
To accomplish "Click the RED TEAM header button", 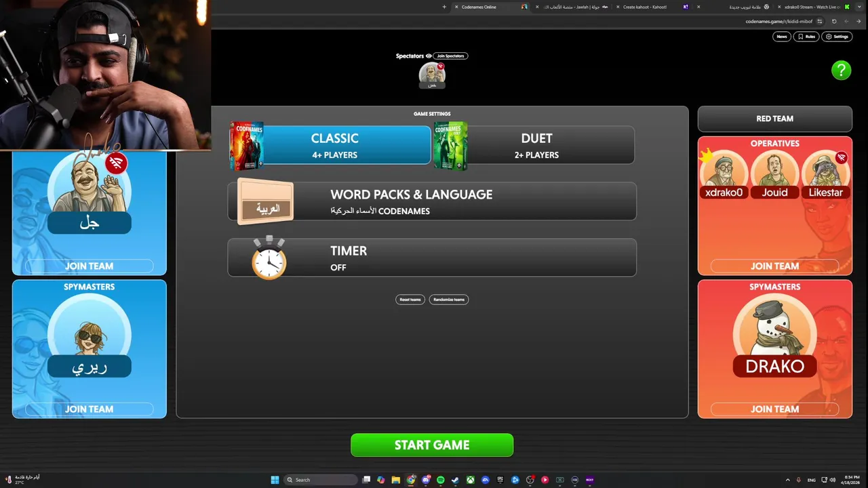I will tap(775, 119).
